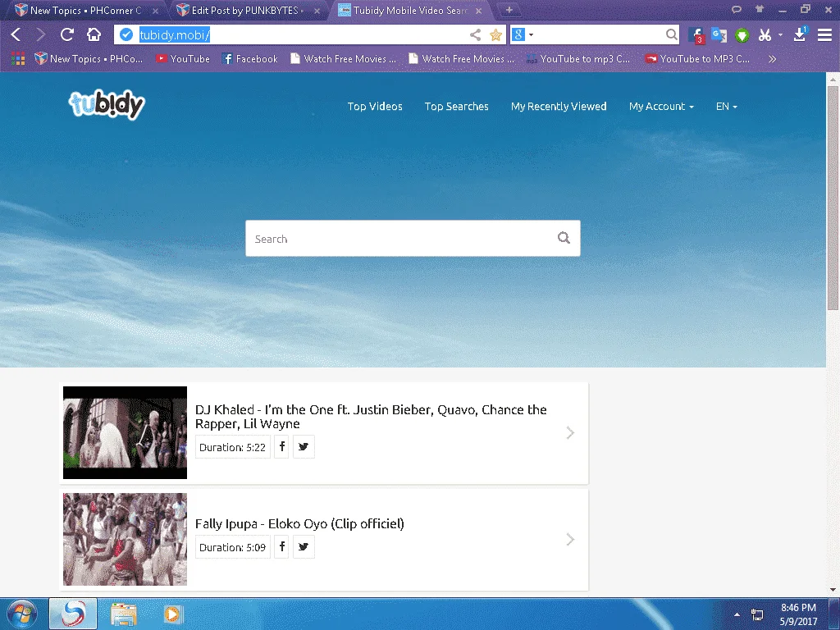Open the browser hamburger menu
Viewport: 840px width, 630px height.
pyautogui.click(x=824, y=34)
